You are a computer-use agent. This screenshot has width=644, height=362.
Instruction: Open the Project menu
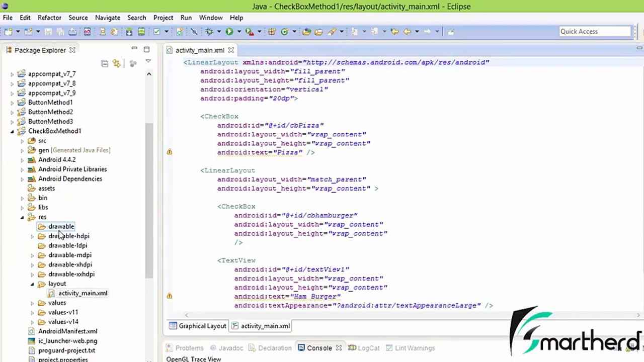(163, 18)
